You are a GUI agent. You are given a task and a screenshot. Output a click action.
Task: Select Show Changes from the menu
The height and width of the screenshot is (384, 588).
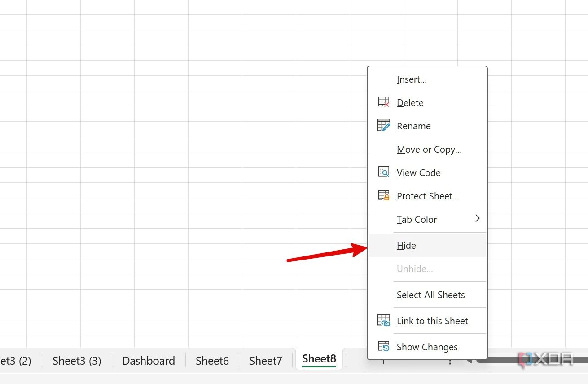pyautogui.click(x=426, y=346)
